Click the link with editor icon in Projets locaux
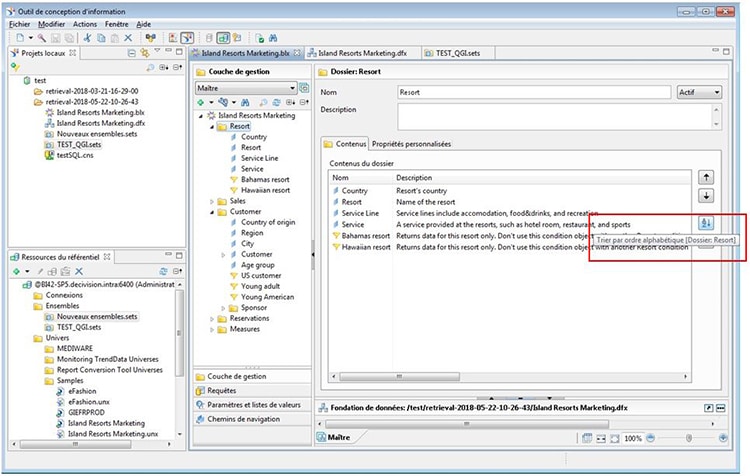 [x=144, y=53]
